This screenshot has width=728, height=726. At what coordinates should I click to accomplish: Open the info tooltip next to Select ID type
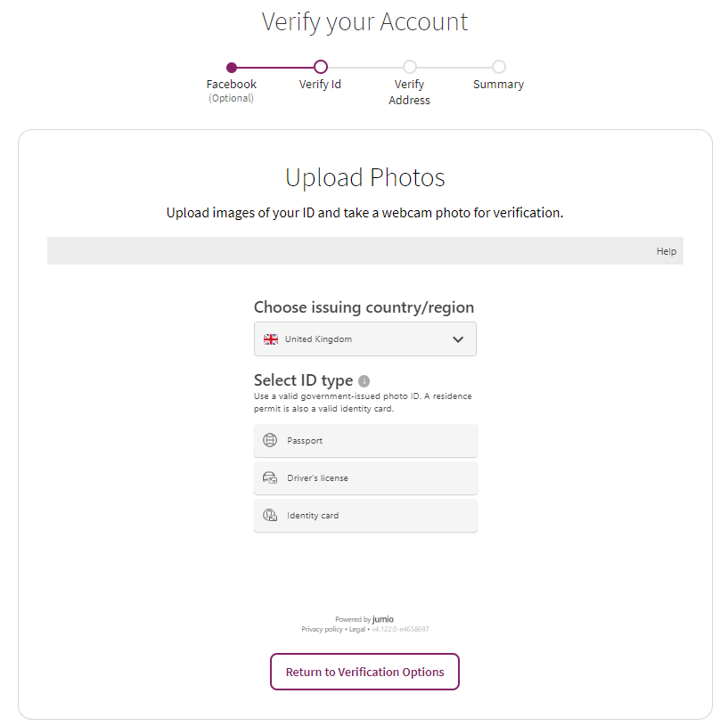364,380
